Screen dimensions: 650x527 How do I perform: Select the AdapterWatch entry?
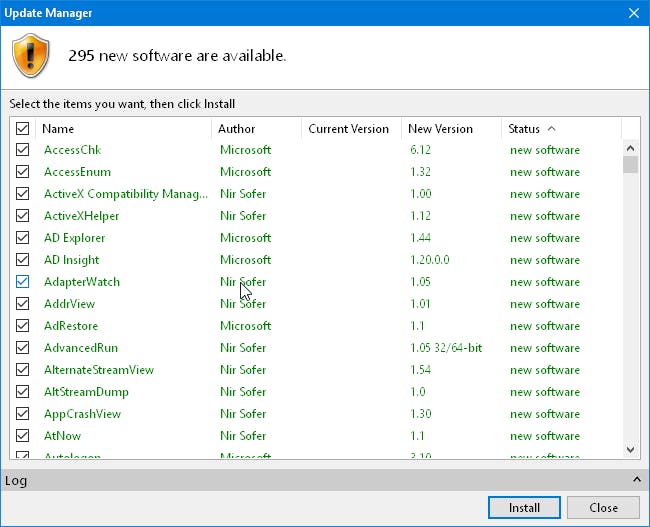click(x=82, y=282)
